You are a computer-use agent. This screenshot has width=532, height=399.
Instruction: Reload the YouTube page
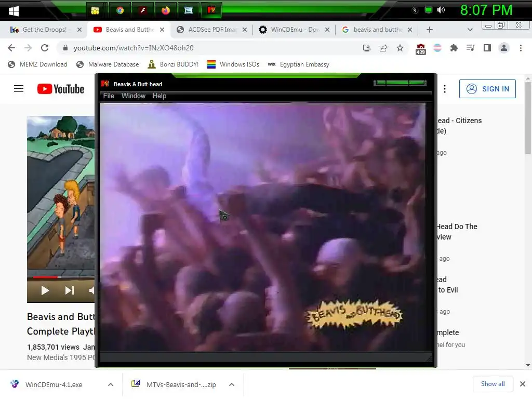click(x=45, y=48)
